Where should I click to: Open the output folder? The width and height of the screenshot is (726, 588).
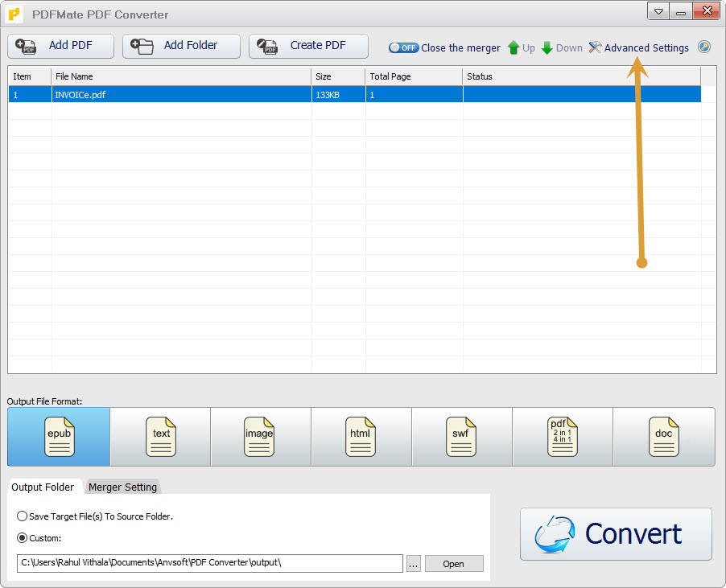click(x=454, y=564)
